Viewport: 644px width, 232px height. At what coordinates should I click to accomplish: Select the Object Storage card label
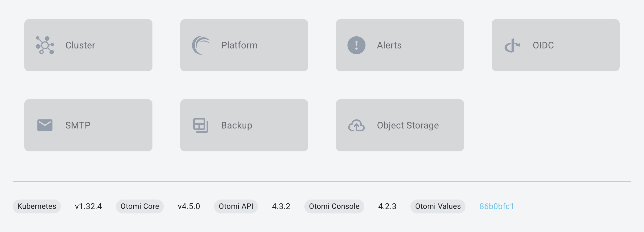click(x=407, y=125)
